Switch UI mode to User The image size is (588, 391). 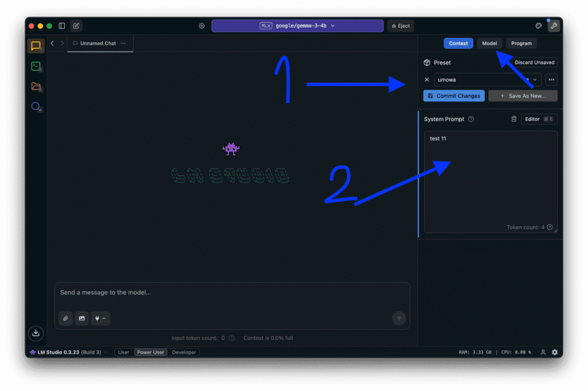(x=123, y=352)
